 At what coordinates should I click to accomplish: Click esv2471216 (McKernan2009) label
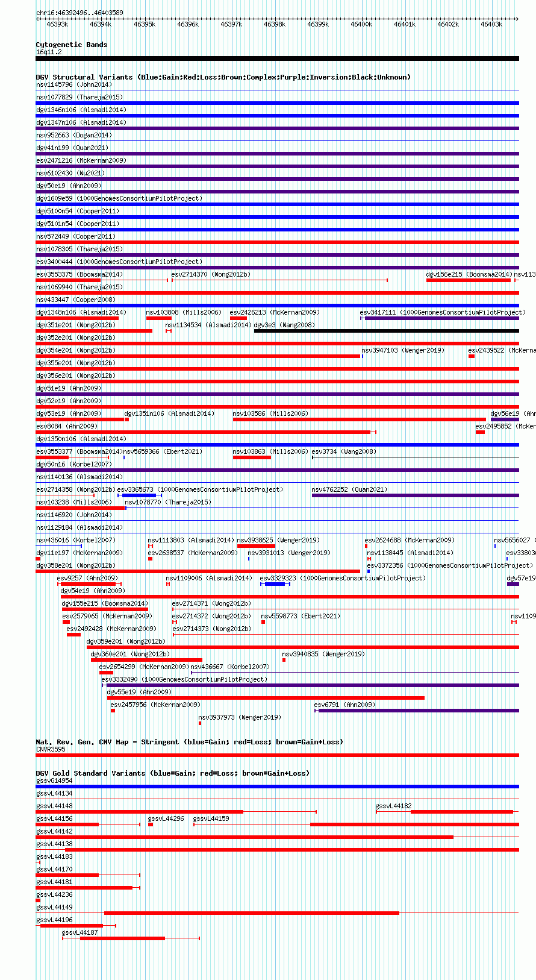[x=81, y=160]
